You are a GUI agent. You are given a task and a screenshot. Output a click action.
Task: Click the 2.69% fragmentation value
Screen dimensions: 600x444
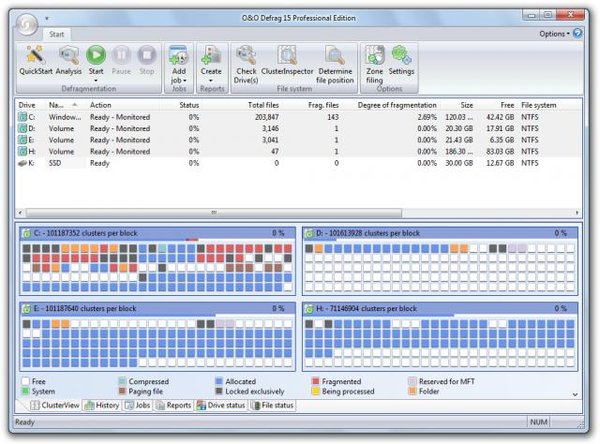pyautogui.click(x=427, y=117)
